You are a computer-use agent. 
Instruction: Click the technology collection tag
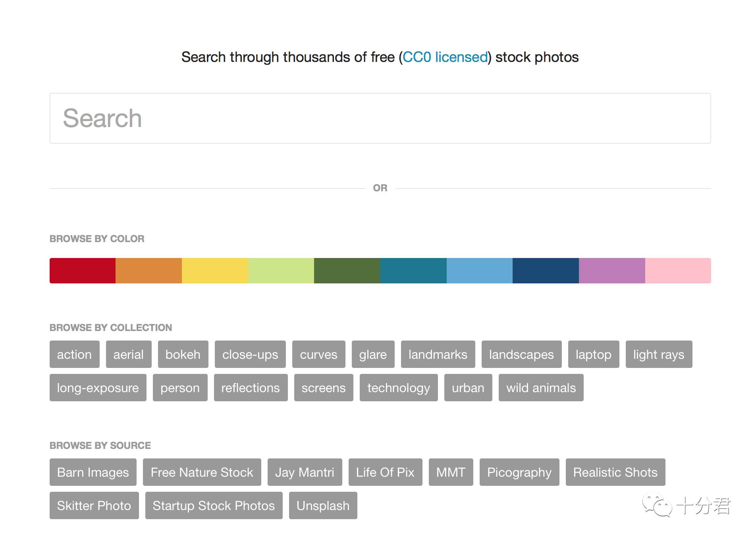399,388
